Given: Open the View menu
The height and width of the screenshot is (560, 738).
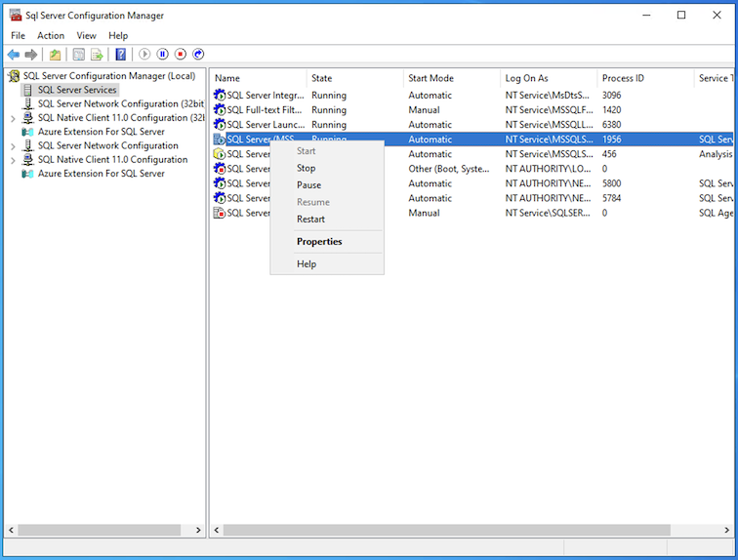Looking at the screenshot, I should pos(86,36).
